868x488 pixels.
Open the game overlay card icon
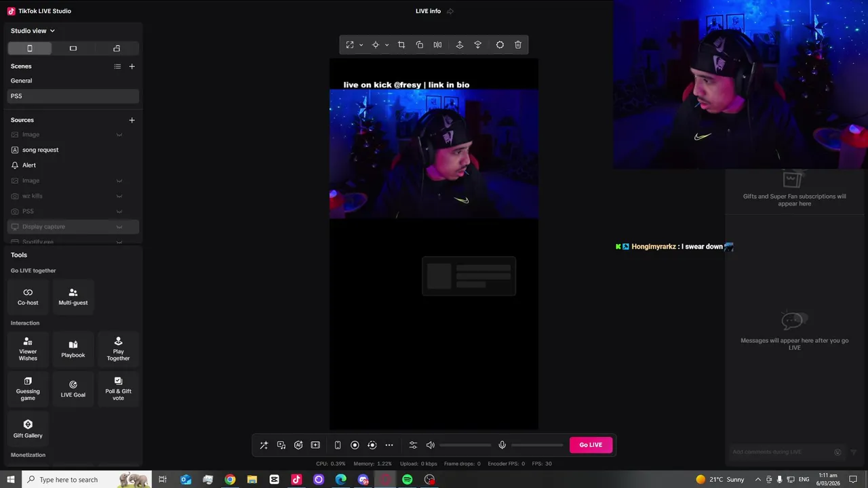[x=315, y=445]
